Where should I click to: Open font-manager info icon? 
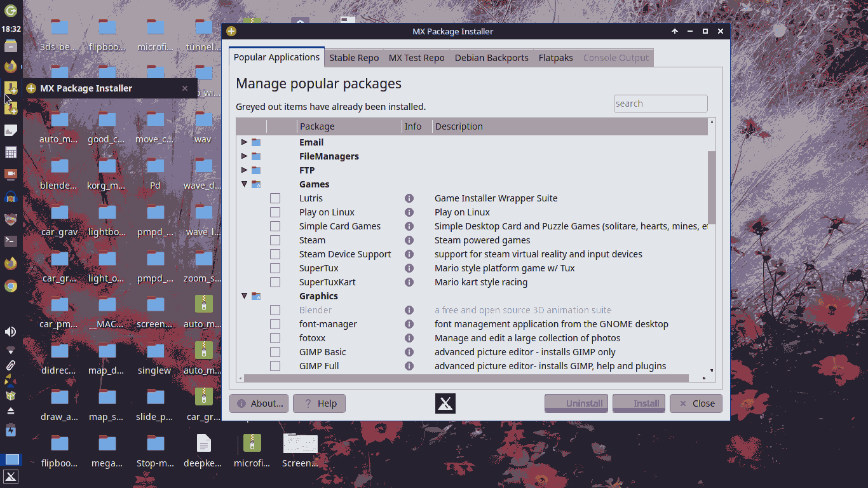pos(409,324)
